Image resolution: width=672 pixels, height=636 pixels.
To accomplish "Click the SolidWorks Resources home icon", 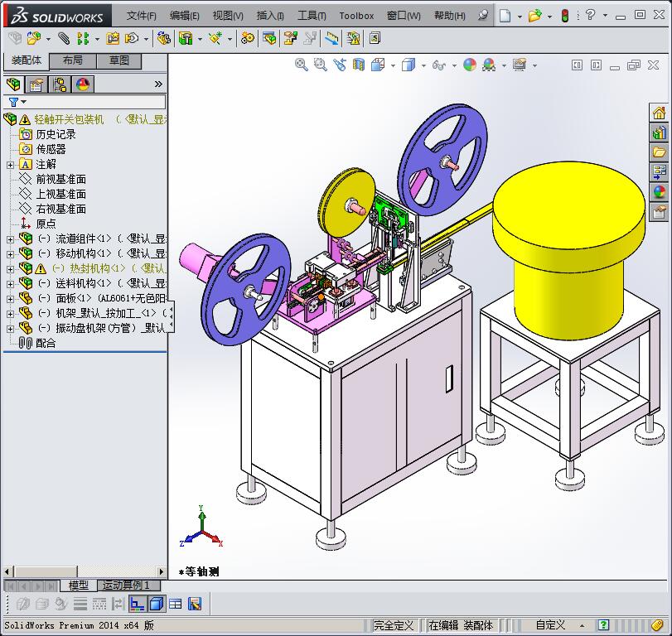I will tap(659, 113).
